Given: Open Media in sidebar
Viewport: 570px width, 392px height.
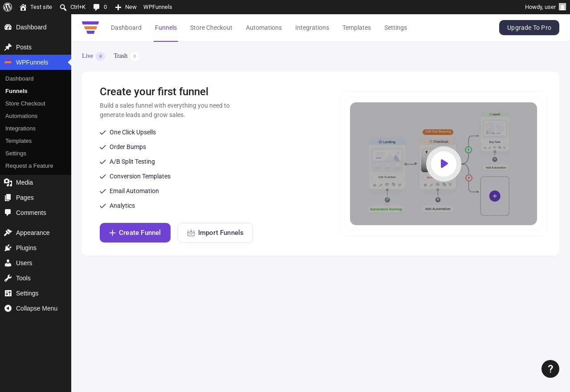Looking at the screenshot, I should point(36,182).
